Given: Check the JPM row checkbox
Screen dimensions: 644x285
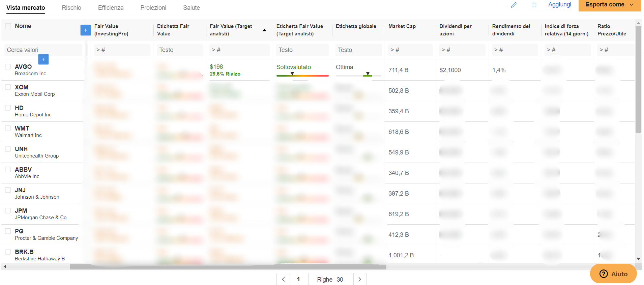Looking at the screenshot, I should (x=8, y=210).
